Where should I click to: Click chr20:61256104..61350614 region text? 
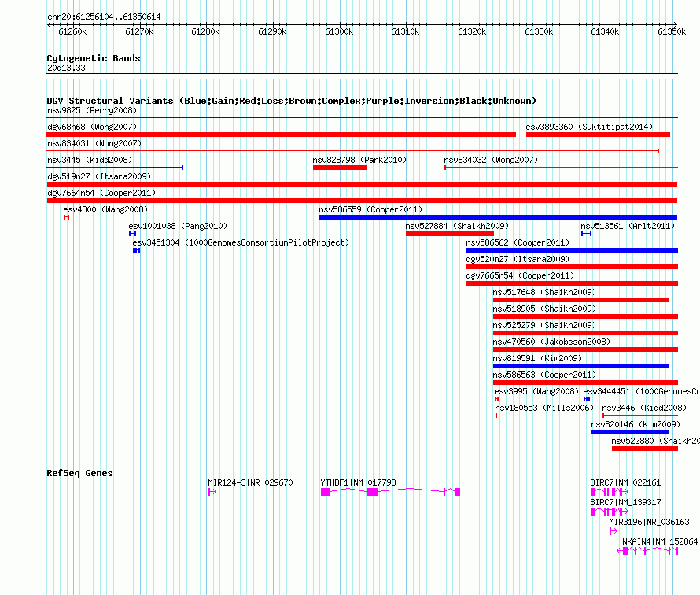104,17
